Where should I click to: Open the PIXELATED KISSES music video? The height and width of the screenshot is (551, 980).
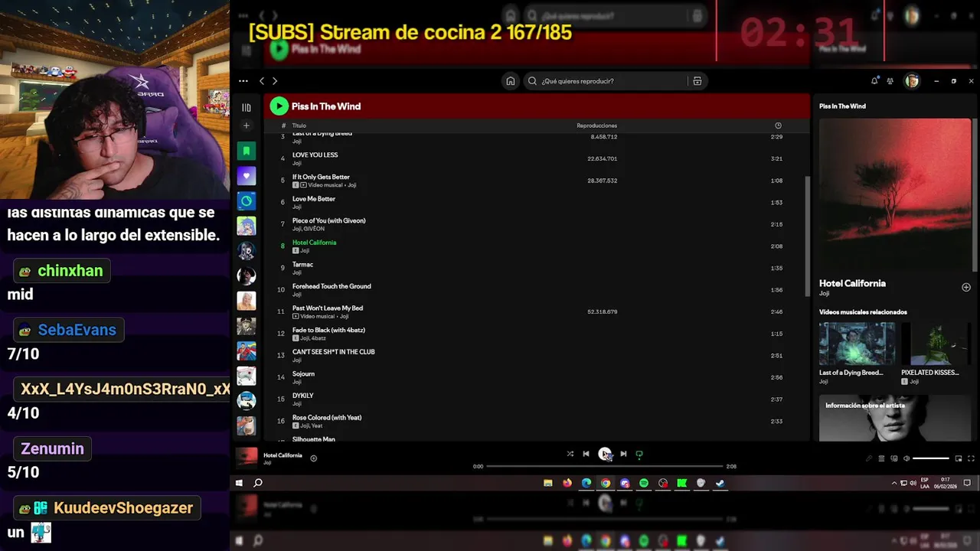click(939, 343)
